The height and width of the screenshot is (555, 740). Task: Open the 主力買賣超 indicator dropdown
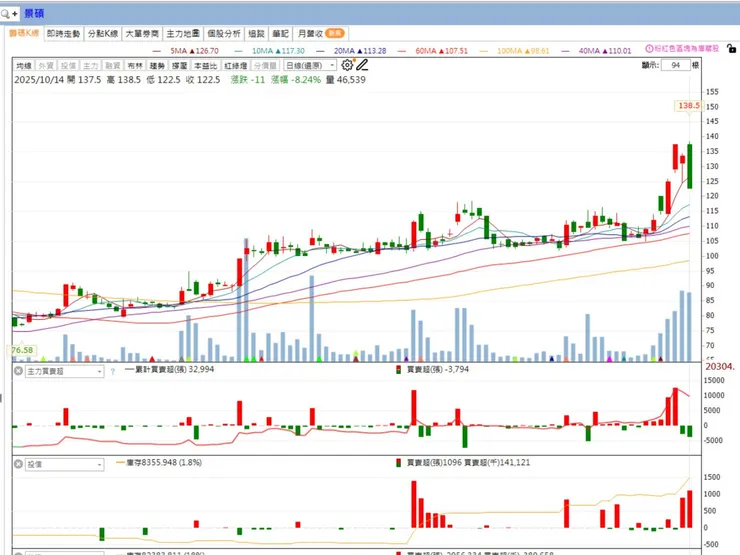64,371
